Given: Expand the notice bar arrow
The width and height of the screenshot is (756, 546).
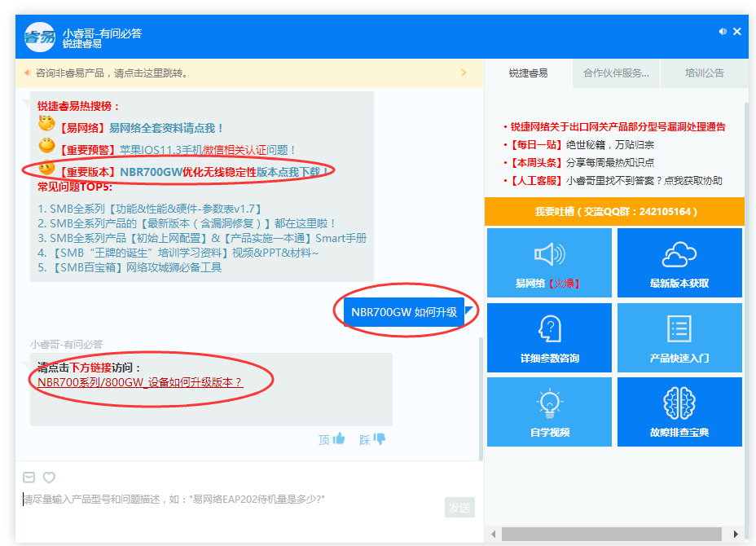Looking at the screenshot, I should coord(464,73).
